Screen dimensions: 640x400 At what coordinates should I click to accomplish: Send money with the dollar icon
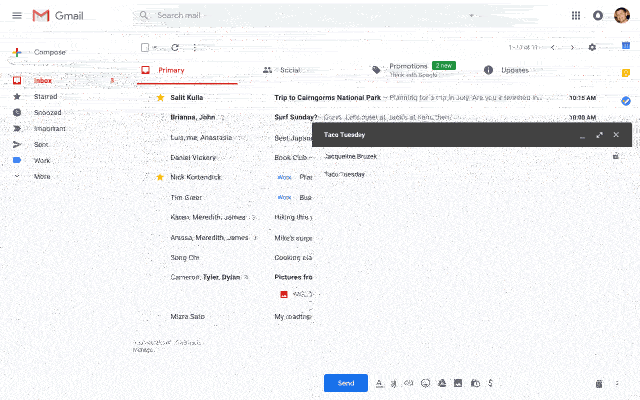491,383
